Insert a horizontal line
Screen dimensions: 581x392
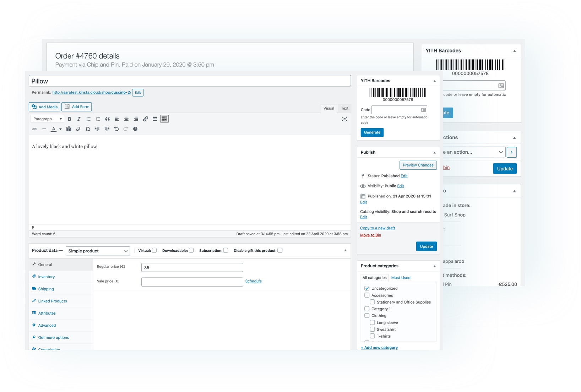coord(44,129)
